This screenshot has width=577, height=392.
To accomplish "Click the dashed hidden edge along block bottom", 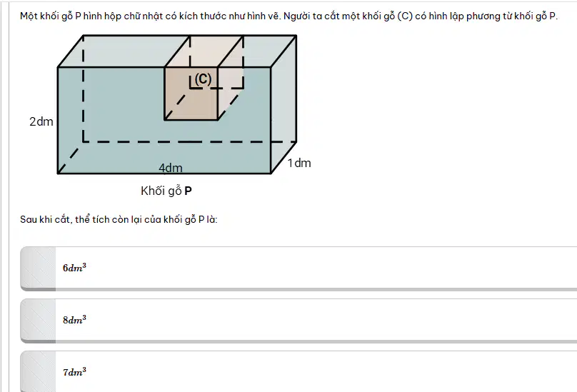I will click(x=190, y=141).
